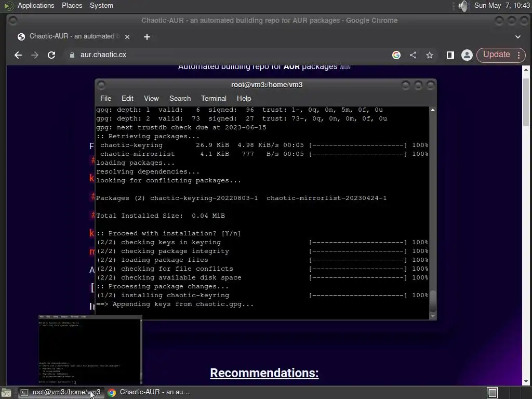Image resolution: width=532 pixels, height=399 pixels.
Task: Click the date and time clock
Action: pos(502,5)
